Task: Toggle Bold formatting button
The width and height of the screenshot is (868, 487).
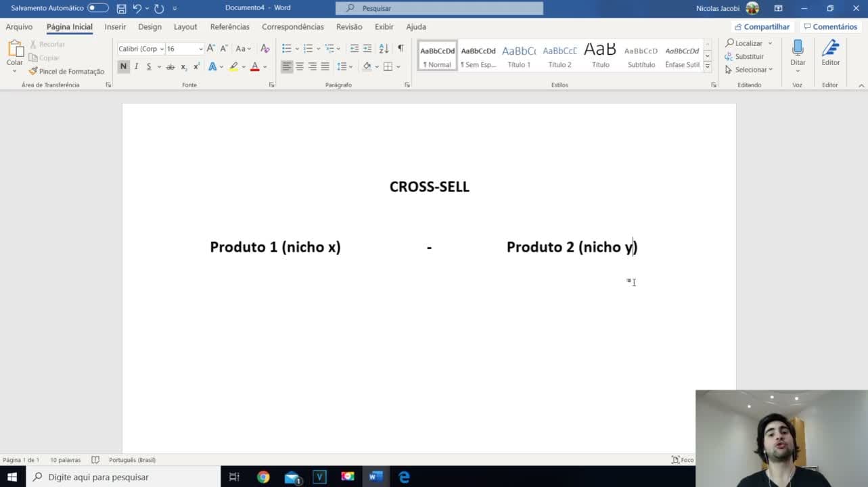Action: click(x=123, y=66)
